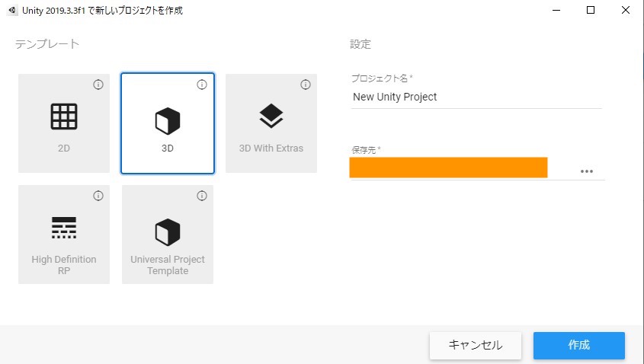Show info for Universal Project Template
The width and height of the screenshot is (644, 364).
(202, 196)
